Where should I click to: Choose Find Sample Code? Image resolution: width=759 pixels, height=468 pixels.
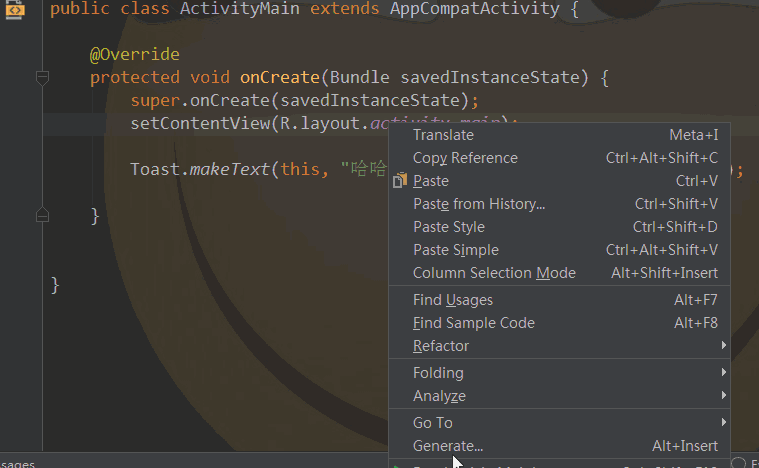coord(474,323)
